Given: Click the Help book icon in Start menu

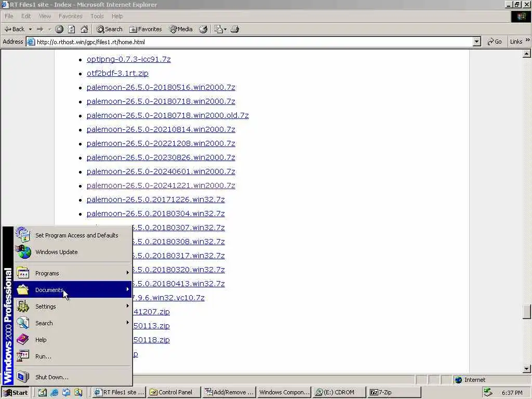Looking at the screenshot, I should pyautogui.click(x=23, y=339).
